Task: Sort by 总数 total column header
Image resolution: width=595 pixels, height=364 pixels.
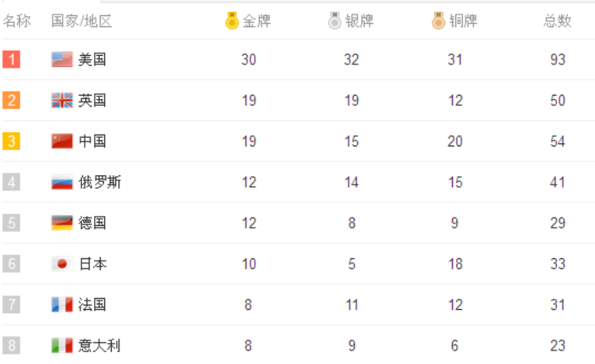Action: (x=557, y=21)
